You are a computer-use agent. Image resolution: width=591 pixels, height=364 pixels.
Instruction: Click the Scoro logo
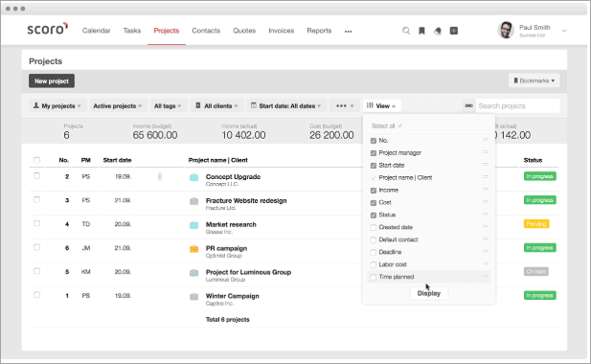[x=48, y=29]
